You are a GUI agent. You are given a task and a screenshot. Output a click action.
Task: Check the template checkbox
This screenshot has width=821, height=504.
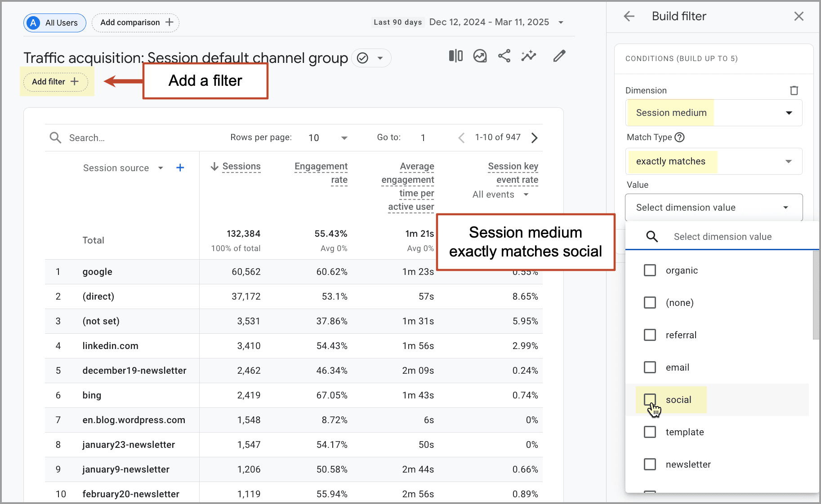[x=650, y=432]
